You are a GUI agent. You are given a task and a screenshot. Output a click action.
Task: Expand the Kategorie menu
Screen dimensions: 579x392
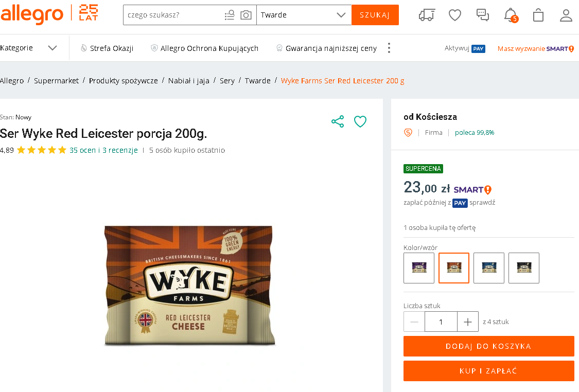tap(29, 48)
